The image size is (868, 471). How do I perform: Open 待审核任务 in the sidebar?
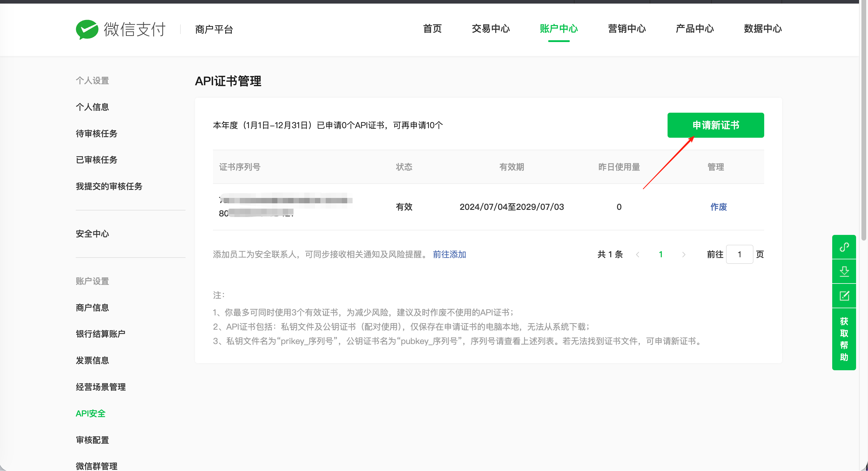96,134
